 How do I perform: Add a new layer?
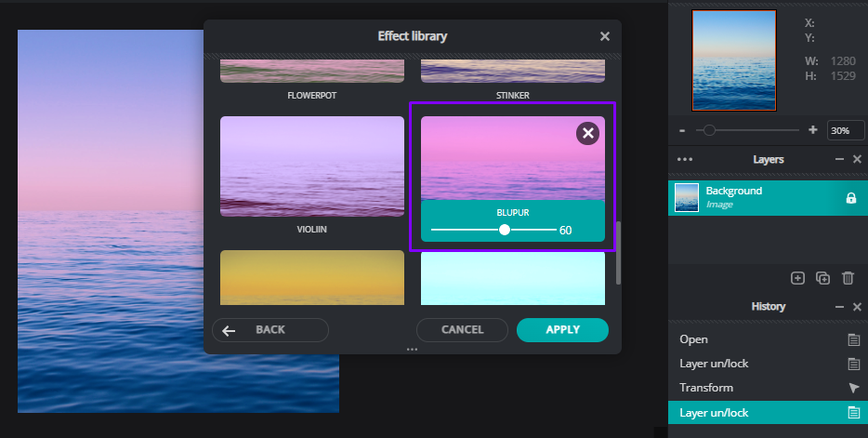click(797, 278)
